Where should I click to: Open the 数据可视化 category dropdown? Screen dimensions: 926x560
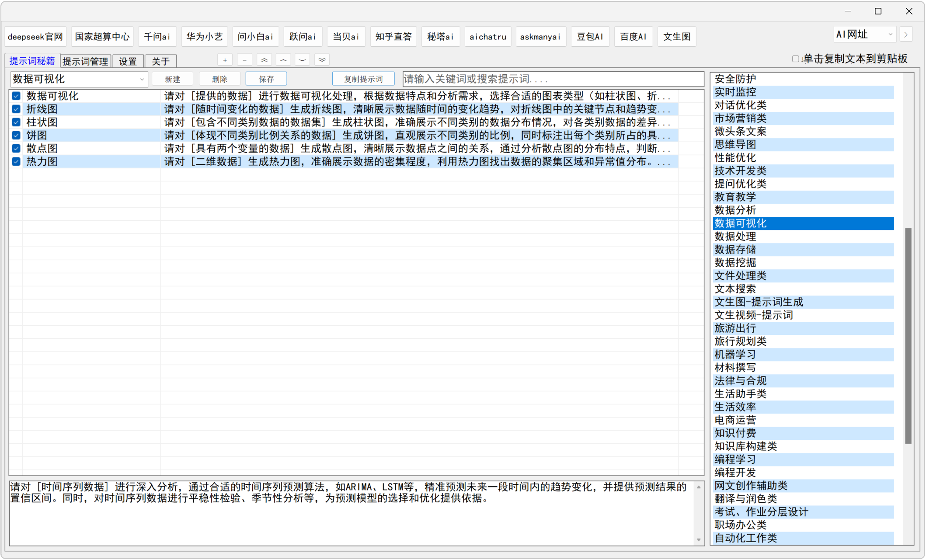(79, 79)
